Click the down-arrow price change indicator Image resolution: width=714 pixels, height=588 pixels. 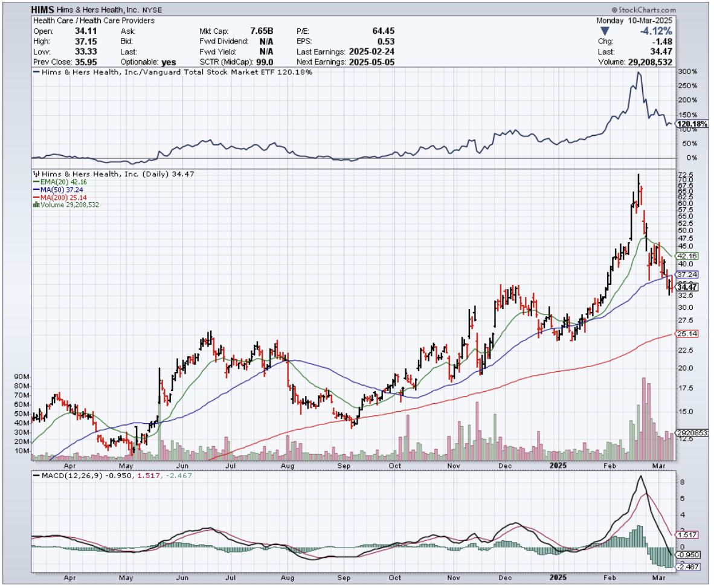[x=605, y=30]
